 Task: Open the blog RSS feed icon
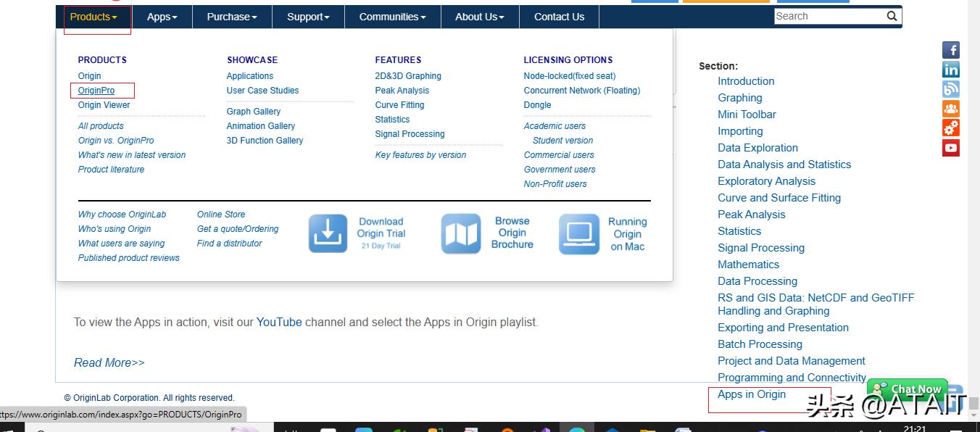951,89
